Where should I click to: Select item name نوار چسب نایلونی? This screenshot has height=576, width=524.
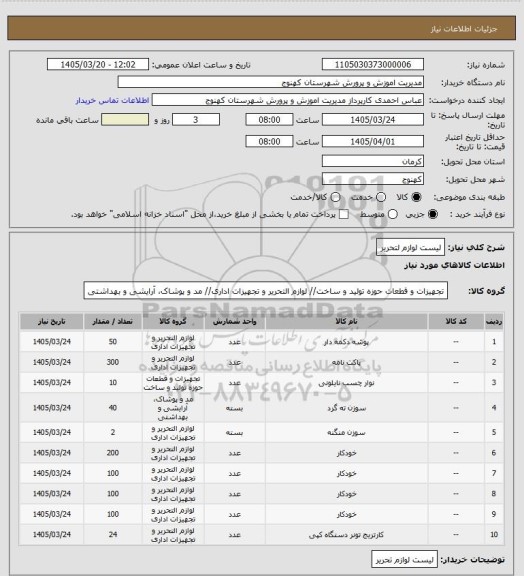click(x=346, y=383)
